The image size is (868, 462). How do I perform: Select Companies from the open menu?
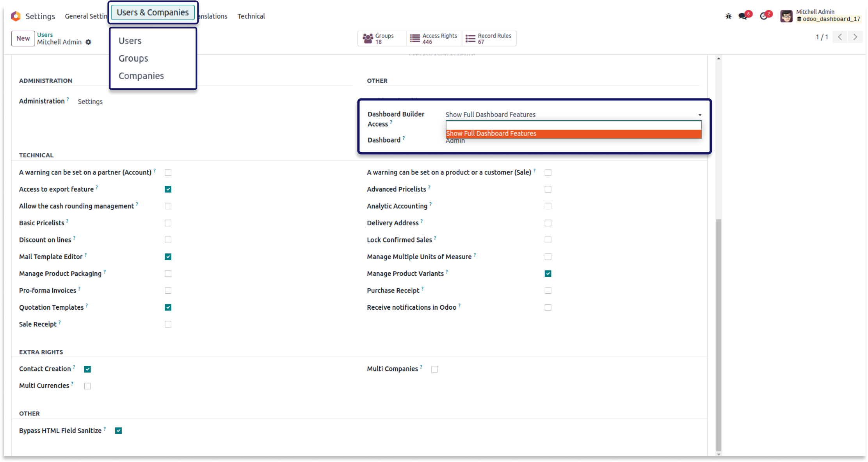(141, 75)
